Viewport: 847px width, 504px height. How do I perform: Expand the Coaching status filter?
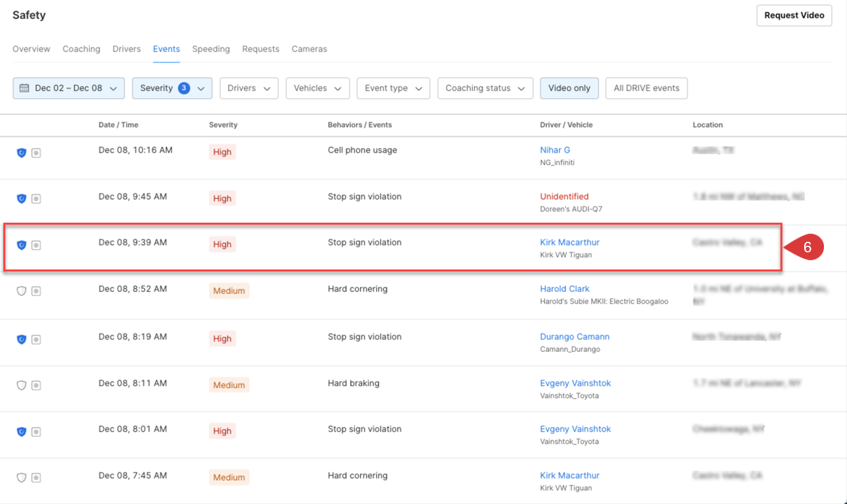484,88
